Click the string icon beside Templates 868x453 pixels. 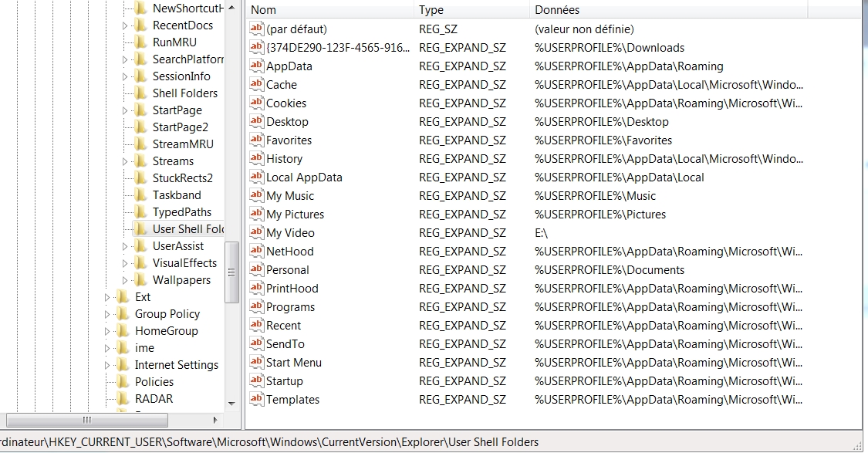point(255,399)
